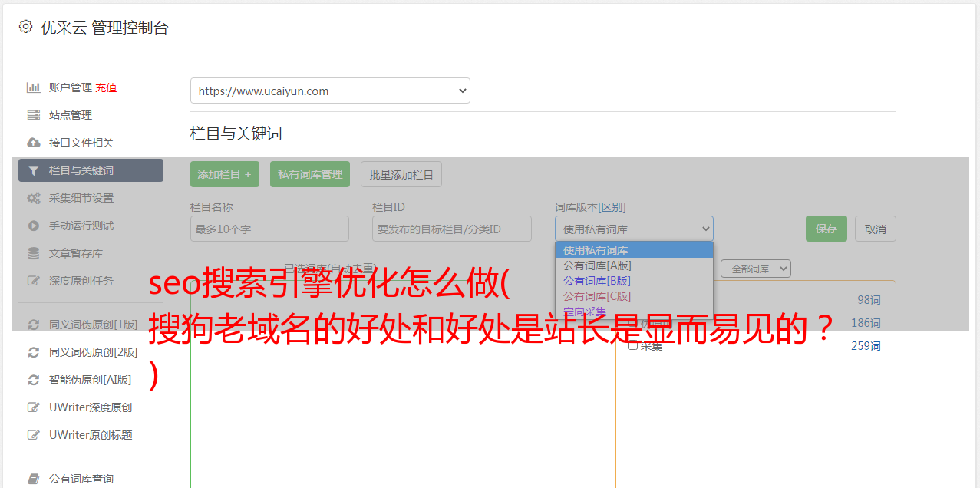Screen dimensions: 980x488
Task: Click the red 充值 link
Action: pos(107,87)
